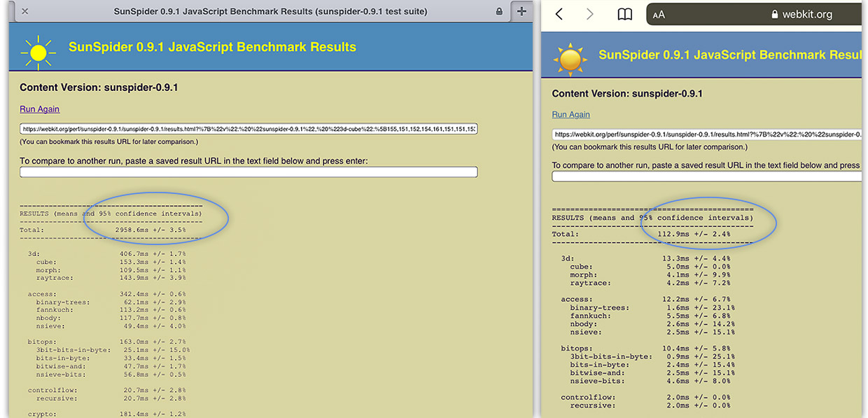This screenshot has height=418, width=868.
Task: Click 'cube: 153.3ms' row in left window
Action: 111,262
